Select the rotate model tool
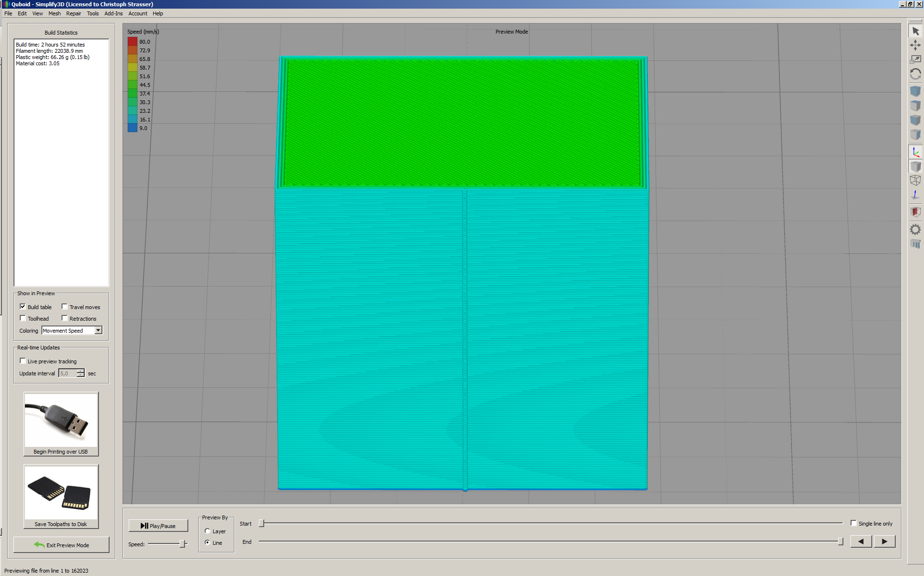Viewport: 924px width, 576px height. pyautogui.click(x=915, y=74)
